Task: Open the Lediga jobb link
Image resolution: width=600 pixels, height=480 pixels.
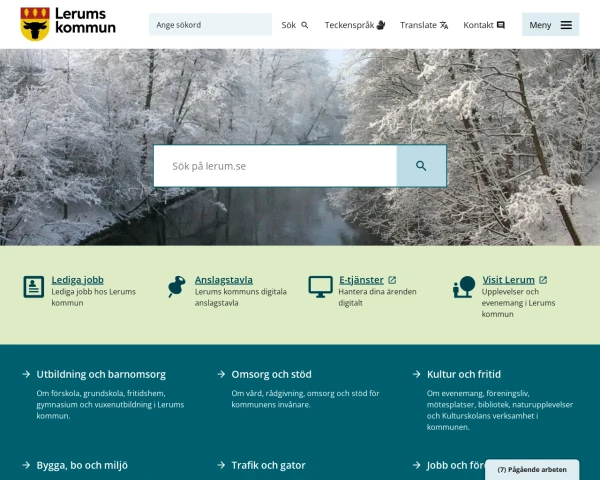Action: [x=78, y=280]
